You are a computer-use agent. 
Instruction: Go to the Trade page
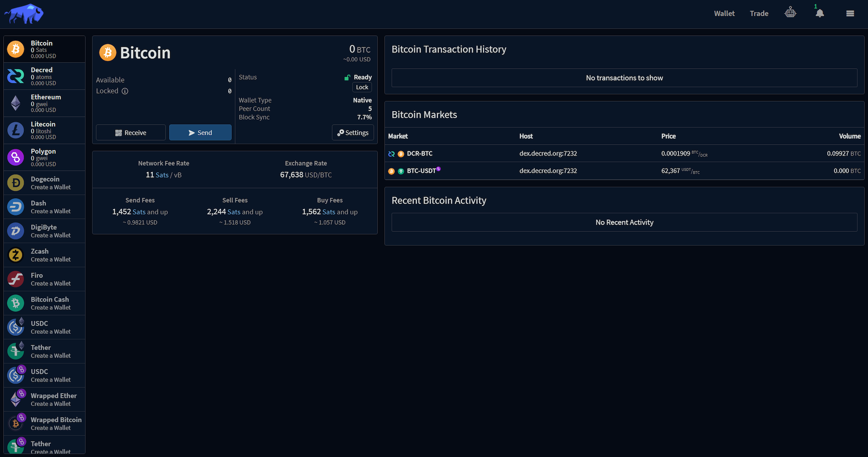click(x=759, y=14)
